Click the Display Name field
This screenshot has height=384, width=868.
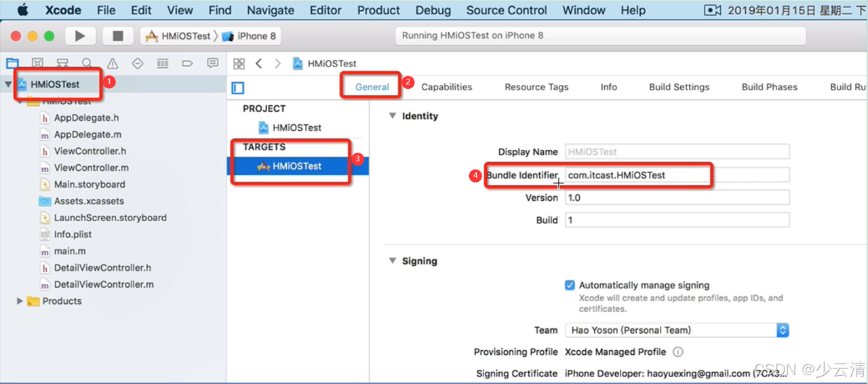pos(677,152)
